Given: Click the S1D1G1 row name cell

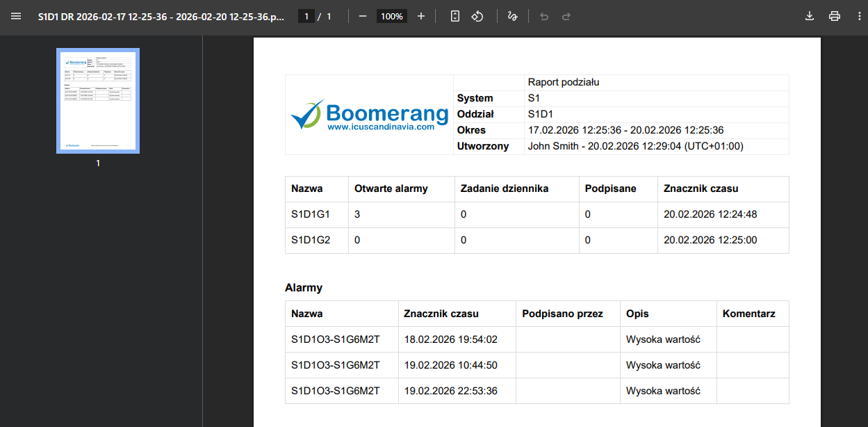Looking at the screenshot, I should pyautogui.click(x=311, y=215).
